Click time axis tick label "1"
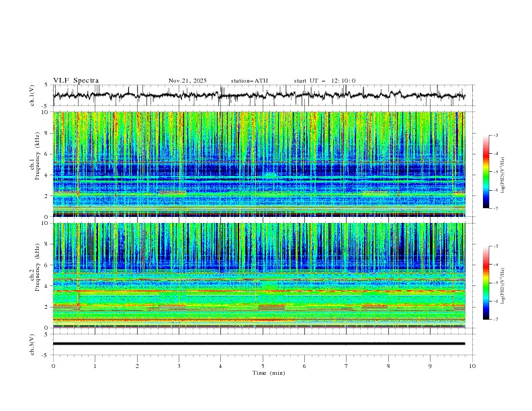This screenshot has height=411, width=532. tap(95, 366)
